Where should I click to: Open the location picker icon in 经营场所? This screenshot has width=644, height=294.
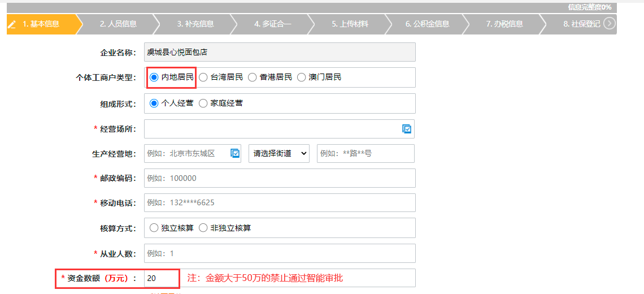pos(407,129)
